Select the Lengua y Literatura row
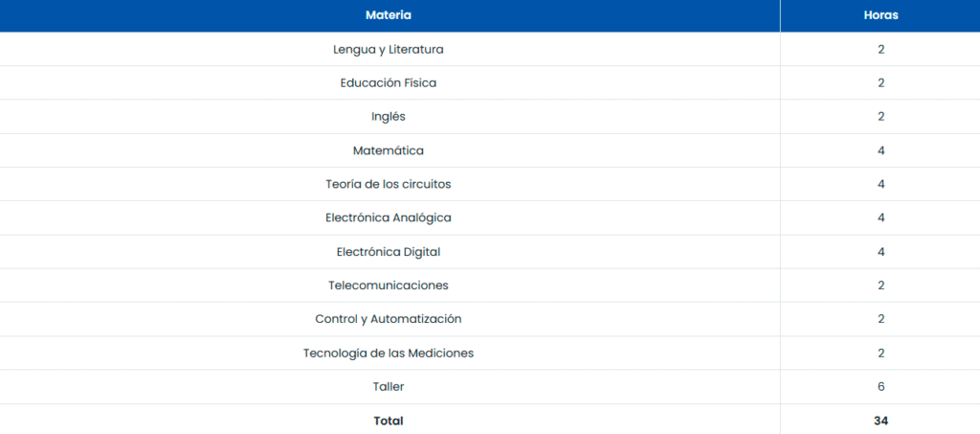Image resolution: width=980 pixels, height=434 pixels. click(x=389, y=49)
